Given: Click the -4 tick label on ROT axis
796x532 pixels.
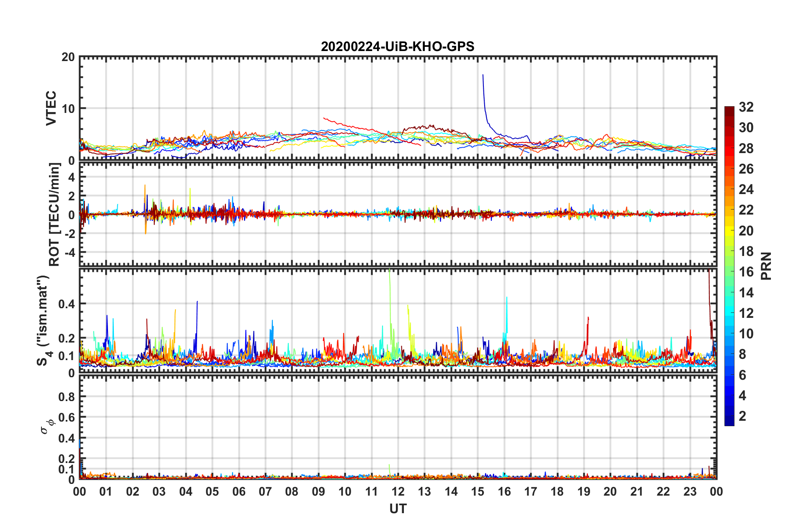Looking at the screenshot, I should 68,253.
